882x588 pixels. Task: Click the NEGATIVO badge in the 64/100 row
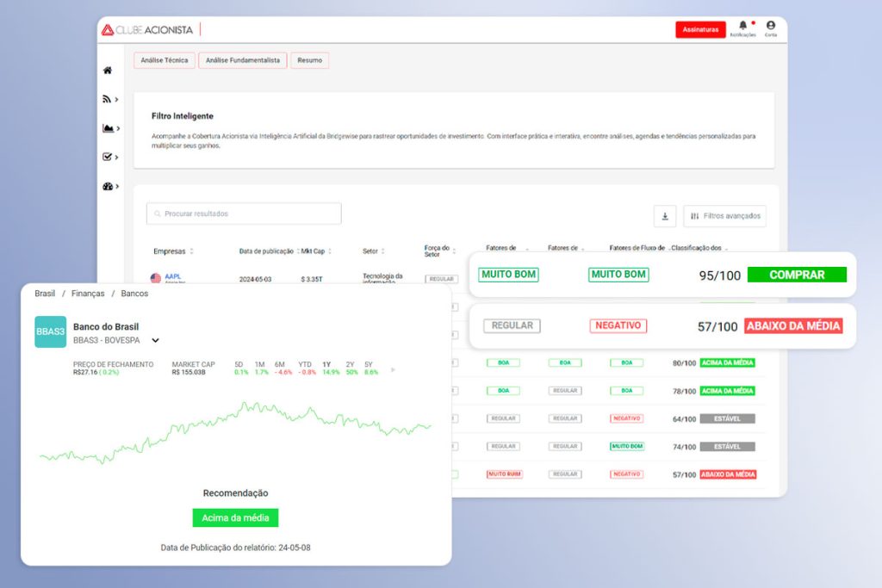coord(627,418)
